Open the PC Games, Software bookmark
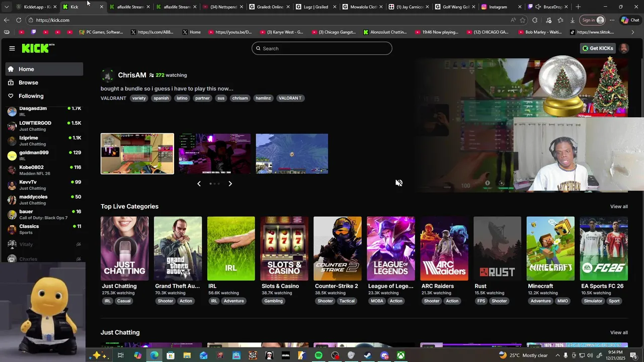The image size is (644, 362). pyautogui.click(x=101, y=32)
